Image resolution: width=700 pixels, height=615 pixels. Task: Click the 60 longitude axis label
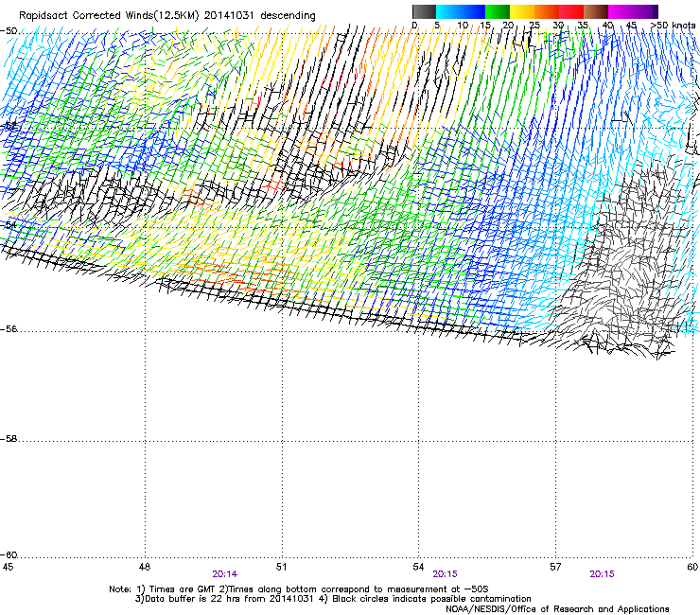click(x=692, y=567)
